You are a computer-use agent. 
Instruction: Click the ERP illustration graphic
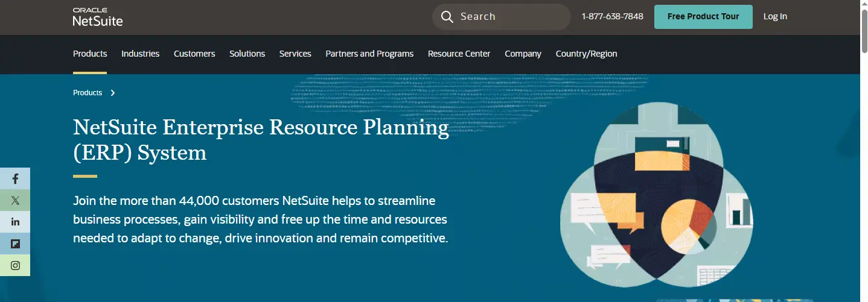point(656,194)
